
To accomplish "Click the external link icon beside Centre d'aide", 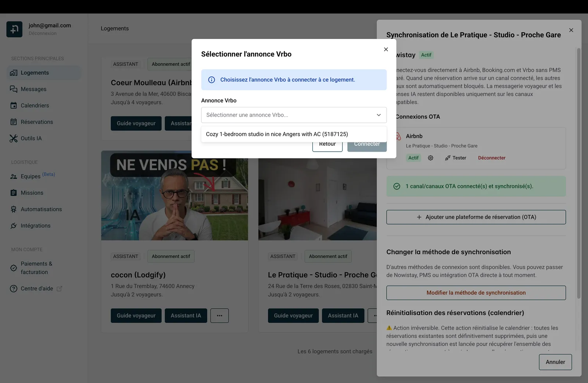I will click(59, 289).
